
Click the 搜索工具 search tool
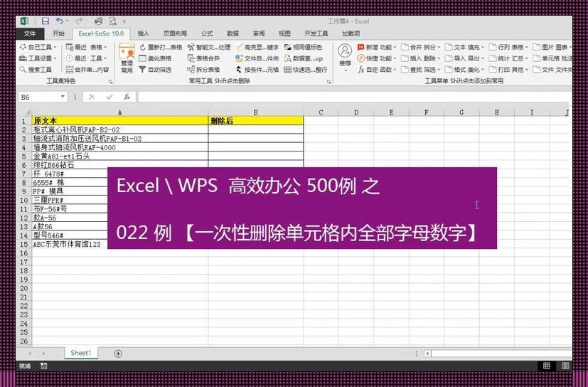click(x=36, y=70)
